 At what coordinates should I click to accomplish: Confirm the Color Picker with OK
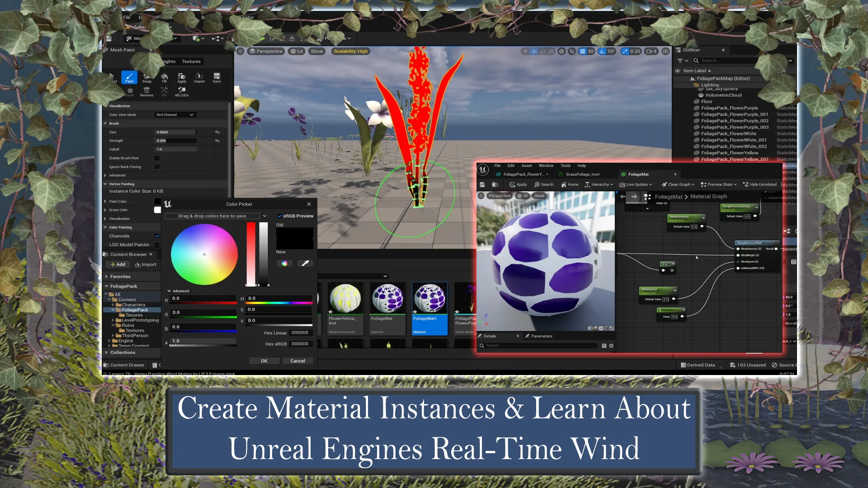(264, 361)
